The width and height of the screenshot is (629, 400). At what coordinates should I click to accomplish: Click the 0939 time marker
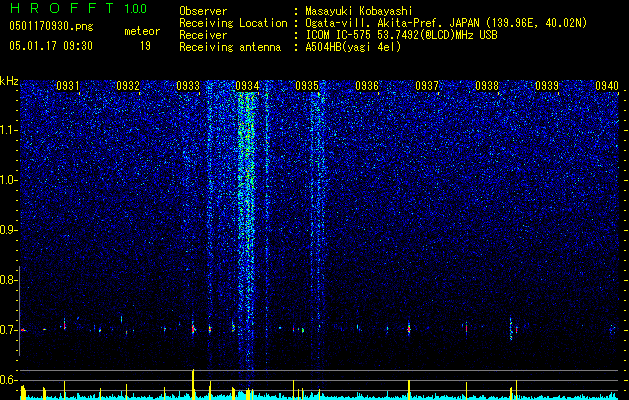point(547,86)
